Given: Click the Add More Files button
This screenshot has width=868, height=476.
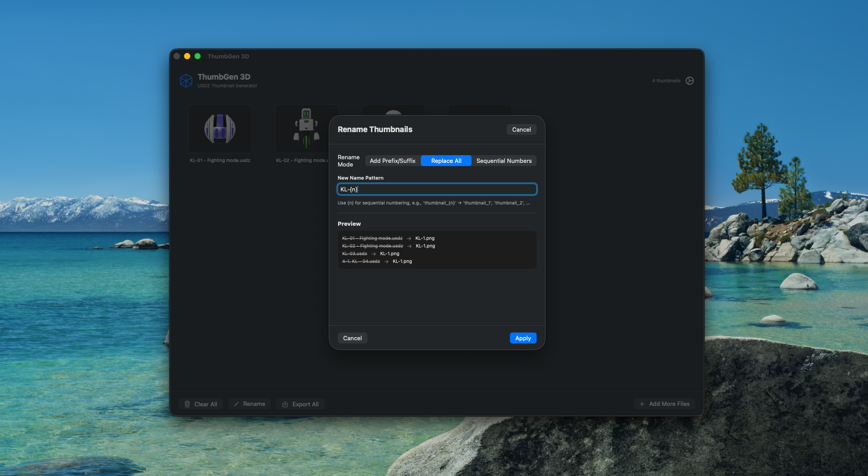Looking at the screenshot, I should pyautogui.click(x=664, y=404).
